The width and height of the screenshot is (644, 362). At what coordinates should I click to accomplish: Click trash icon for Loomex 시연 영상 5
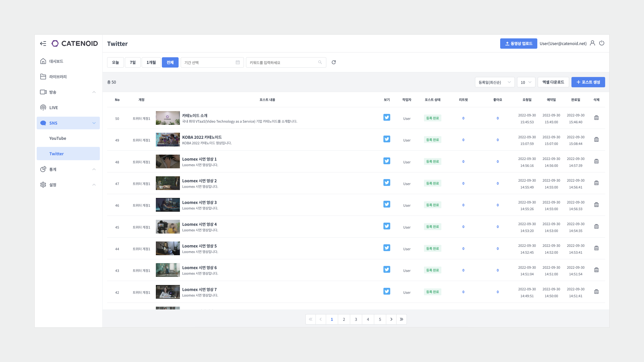(596, 248)
